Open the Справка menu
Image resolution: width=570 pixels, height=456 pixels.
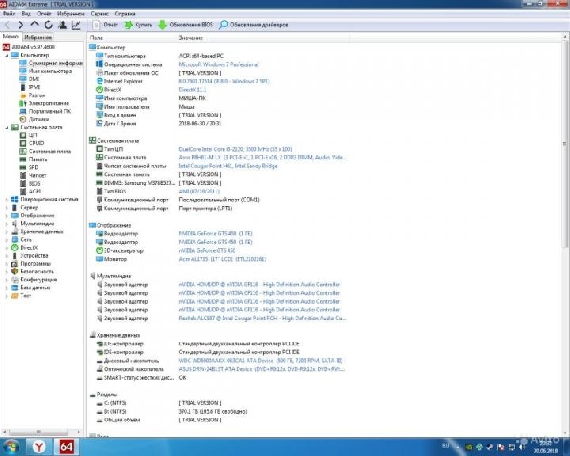click(125, 13)
